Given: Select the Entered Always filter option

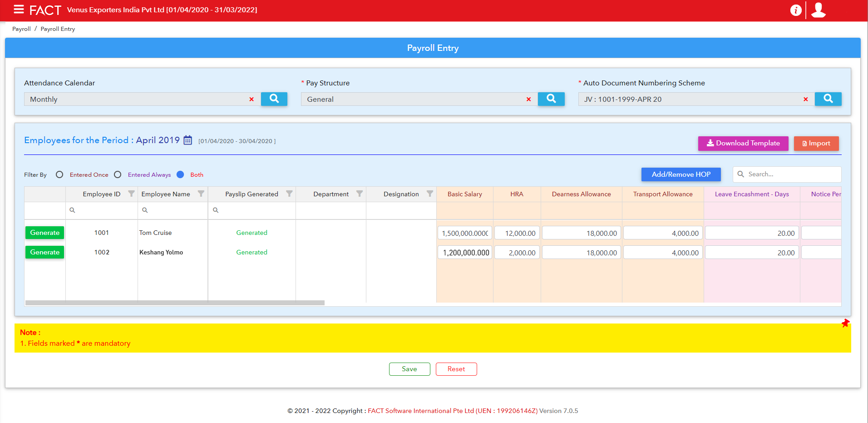Looking at the screenshot, I should tap(118, 174).
